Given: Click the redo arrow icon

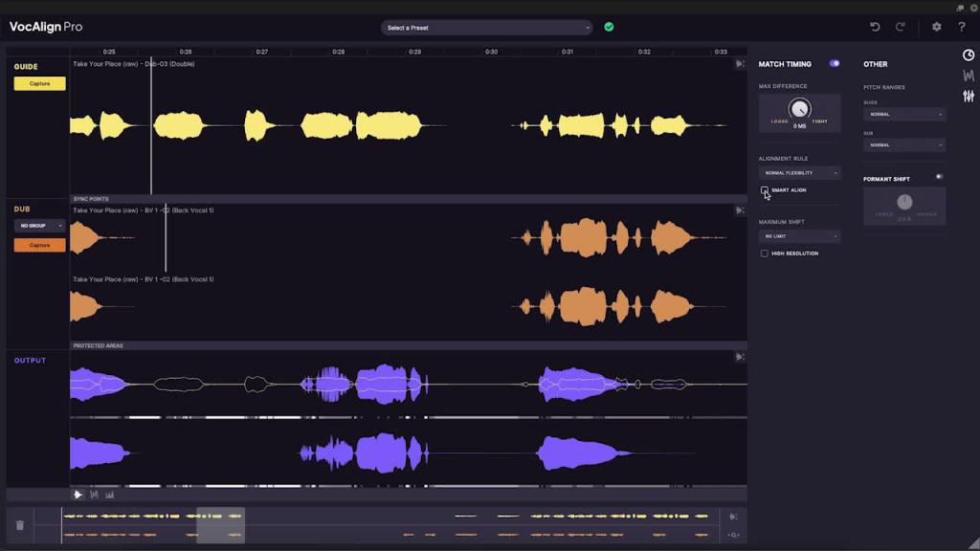Looking at the screenshot, I should [902, 27].
